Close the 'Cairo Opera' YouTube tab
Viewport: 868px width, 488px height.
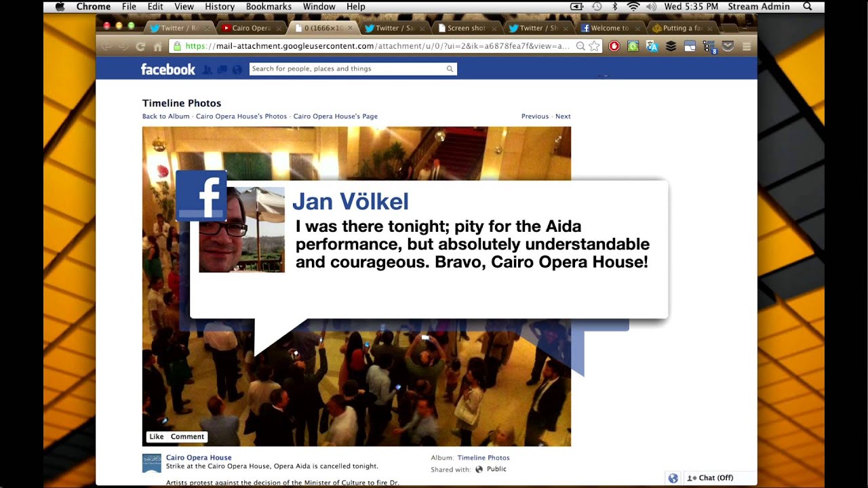tap(279, 28)
